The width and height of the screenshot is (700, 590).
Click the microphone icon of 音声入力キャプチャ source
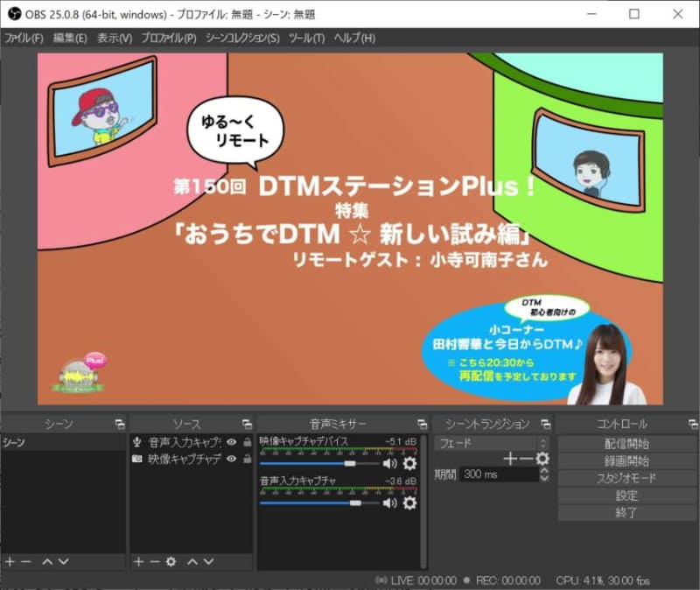click(x=137, y=442)
